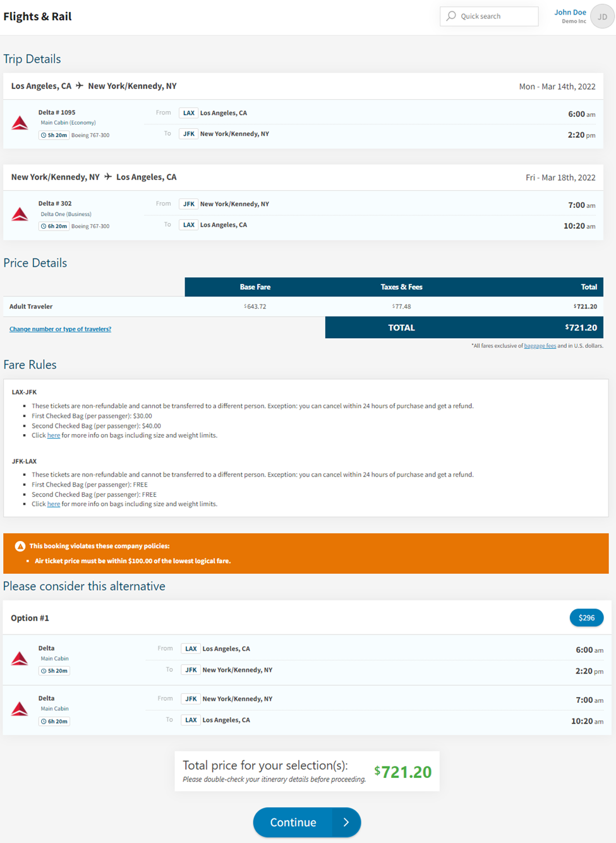Click the Taxes & Fees column header
The width and height of the screenshot is (616, 843).
pos(401,287)
